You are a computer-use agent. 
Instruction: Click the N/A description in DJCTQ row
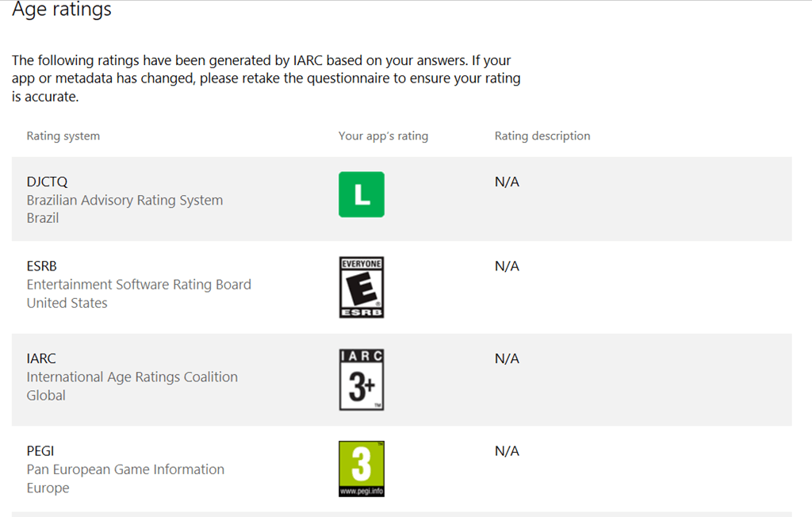(x=507, y=182)
